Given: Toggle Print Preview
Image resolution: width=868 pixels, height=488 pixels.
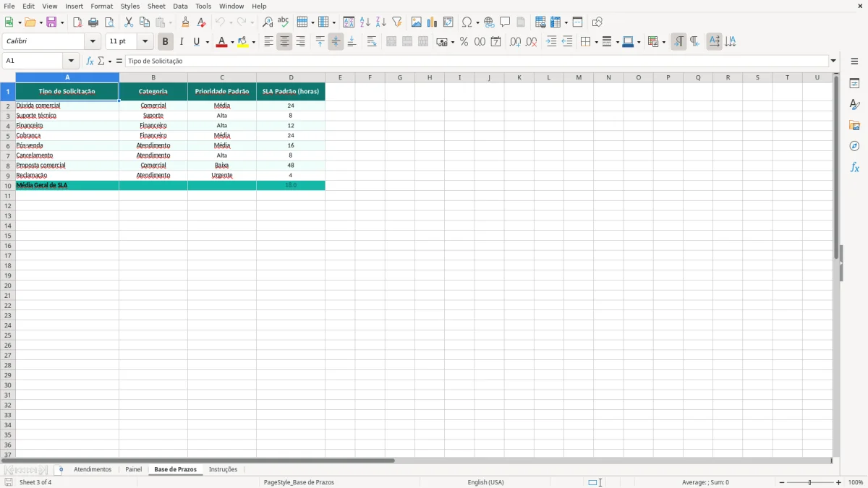Looking at the screenshot, I should (109, 22).
